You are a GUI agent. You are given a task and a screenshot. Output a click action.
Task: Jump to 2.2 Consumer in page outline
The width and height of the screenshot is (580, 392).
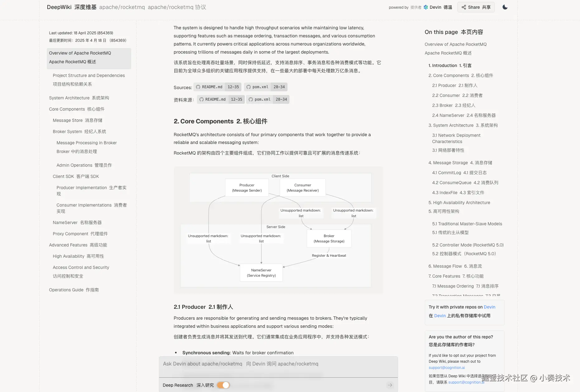[x=457, y=95]
